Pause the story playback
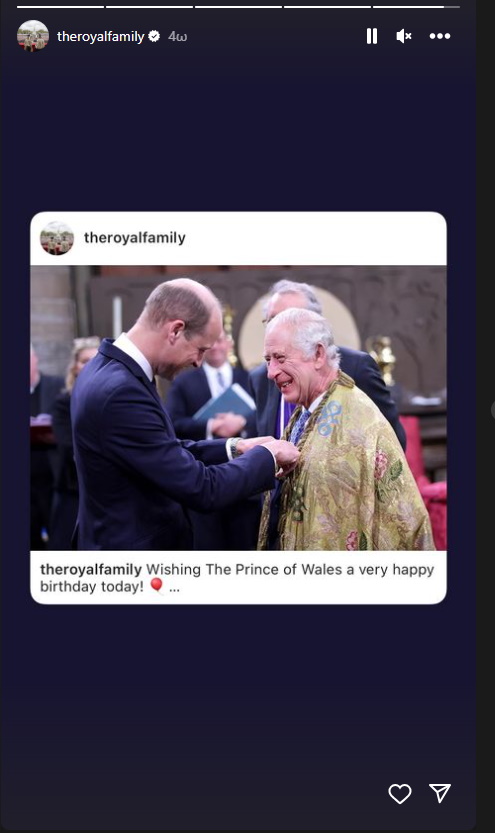Screen dimensions: 495x833 pyautogui.click(x=372, y=36)
